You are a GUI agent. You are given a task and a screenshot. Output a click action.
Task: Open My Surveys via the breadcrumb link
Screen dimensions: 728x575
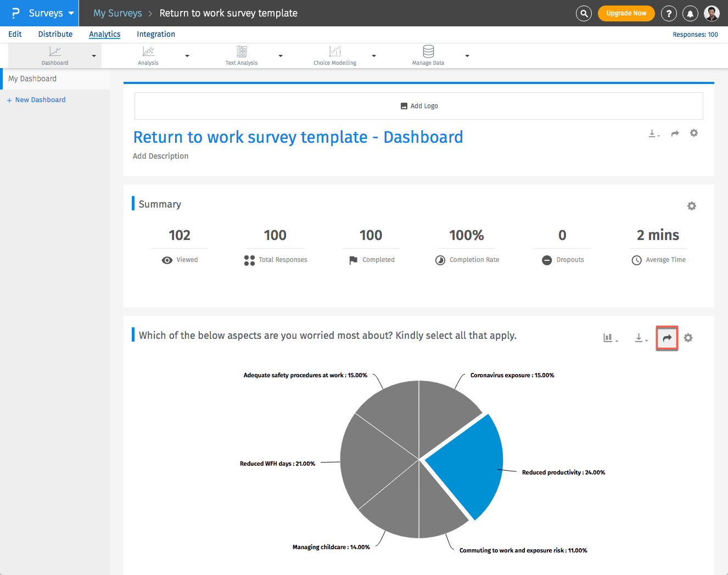tap(117, 13)
